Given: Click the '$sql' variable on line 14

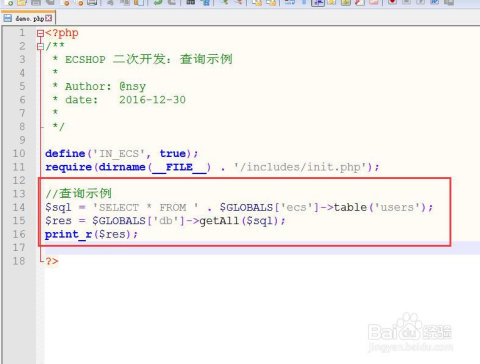Looking at the screenshot, I should [x=58, y=207].
